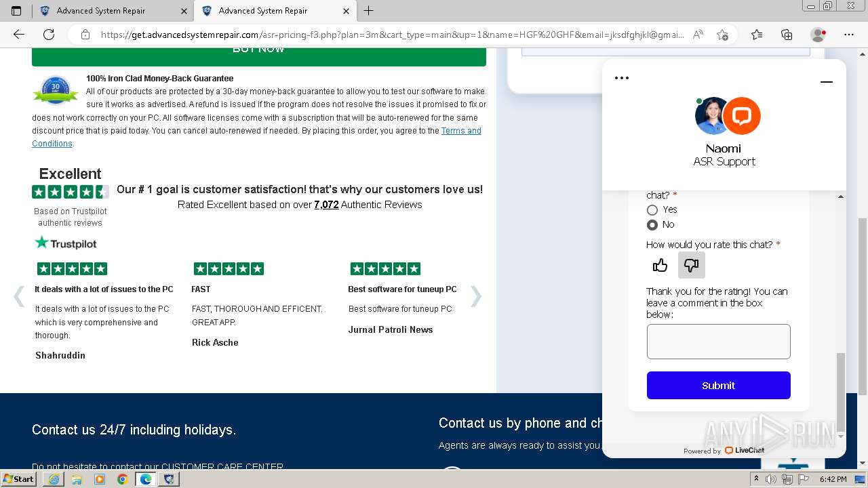Select reviewer name Shahruddin

tap(60, 355)
